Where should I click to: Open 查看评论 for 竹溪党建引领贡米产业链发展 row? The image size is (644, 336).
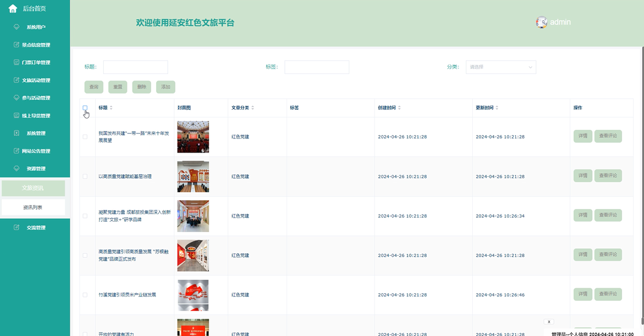click(x=608, y=294)
